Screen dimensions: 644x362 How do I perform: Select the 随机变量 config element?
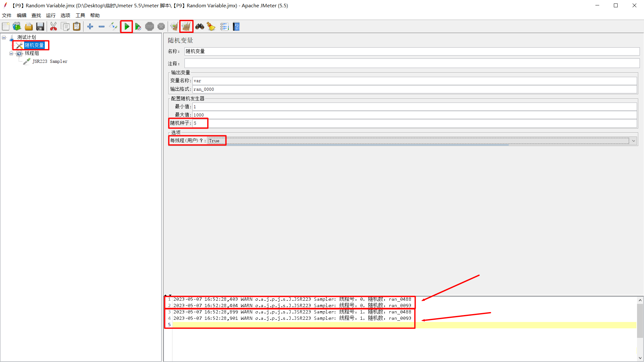(x=35, y=45)
